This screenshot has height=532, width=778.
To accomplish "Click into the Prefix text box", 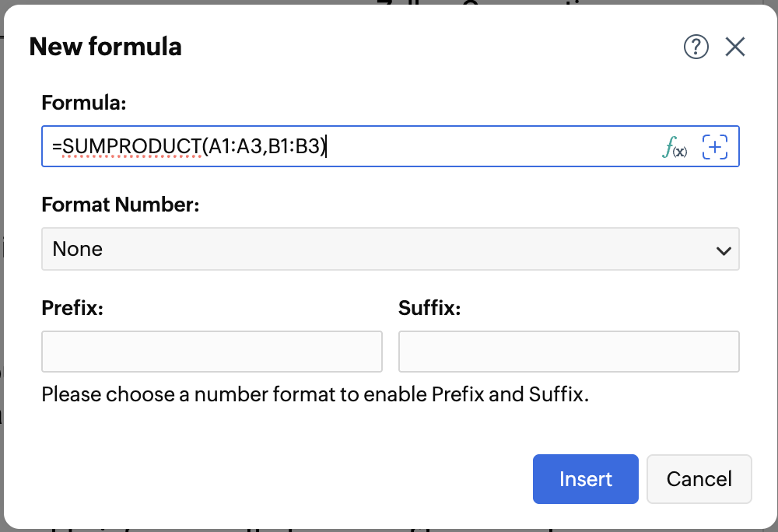I will (212, 352).
